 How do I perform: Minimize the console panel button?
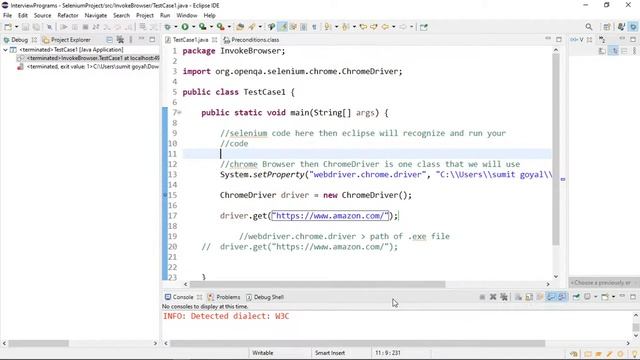point(622,296)
